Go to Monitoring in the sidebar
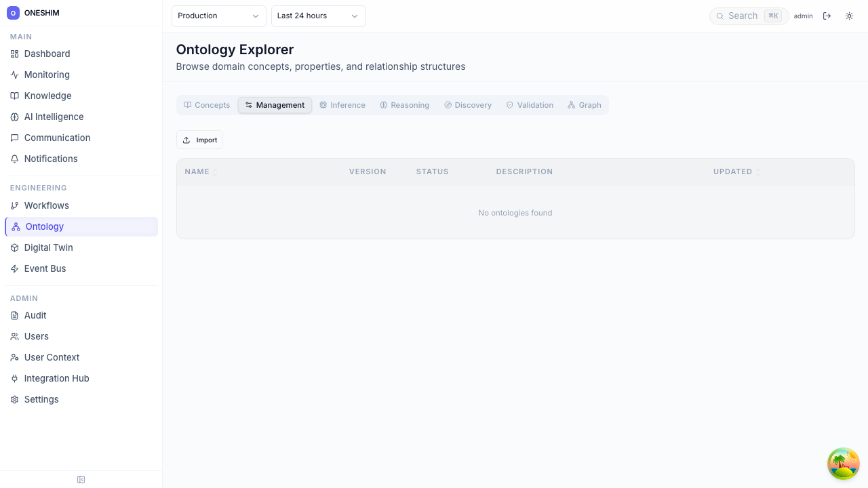This screenshot has height=488, width=868. click(x=47, y=75)
